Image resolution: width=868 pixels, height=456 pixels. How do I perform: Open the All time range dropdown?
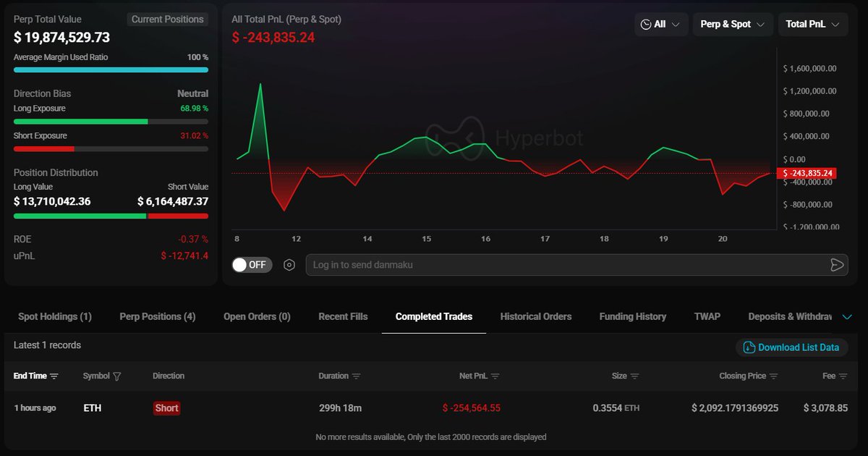coord(660,25)
